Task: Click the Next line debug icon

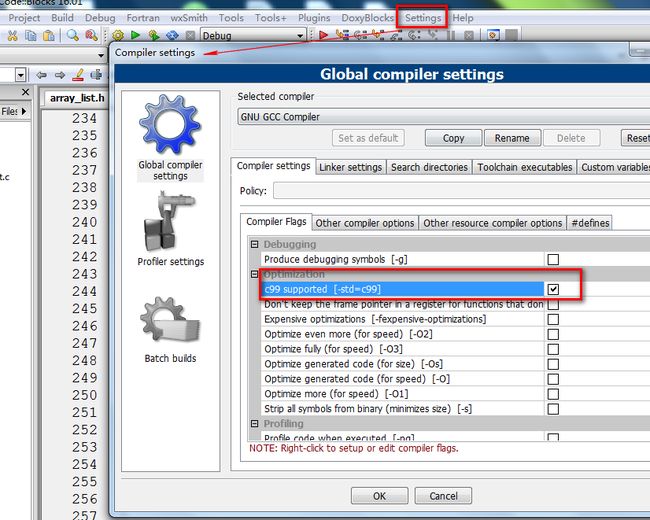Action: click(x=360, y=36)
